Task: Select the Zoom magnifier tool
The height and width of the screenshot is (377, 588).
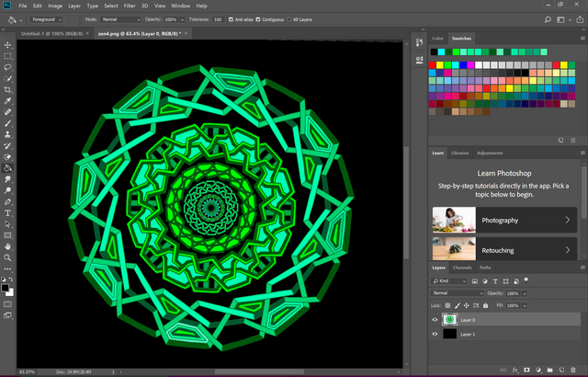Action: (x=8, y=257)
